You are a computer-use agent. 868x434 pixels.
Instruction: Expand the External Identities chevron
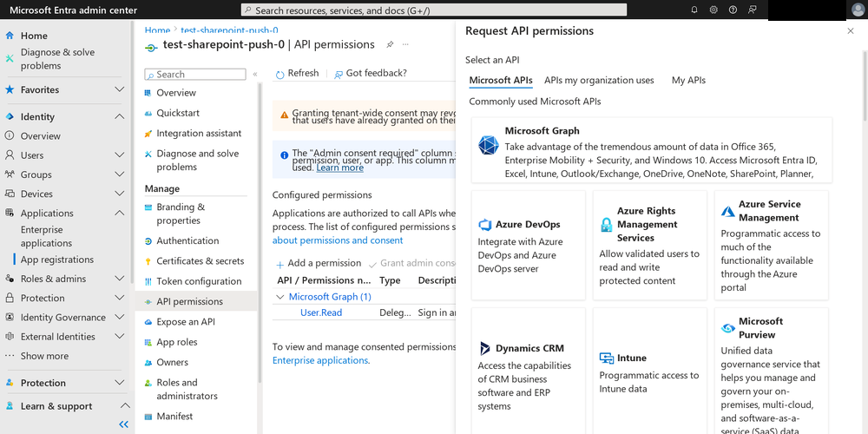coord(119,337)
